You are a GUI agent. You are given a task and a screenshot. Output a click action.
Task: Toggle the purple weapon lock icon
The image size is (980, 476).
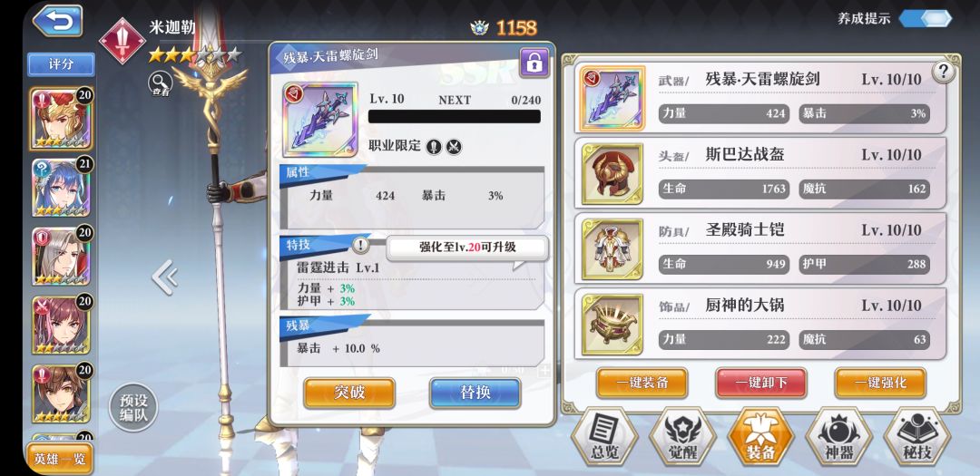534,63
